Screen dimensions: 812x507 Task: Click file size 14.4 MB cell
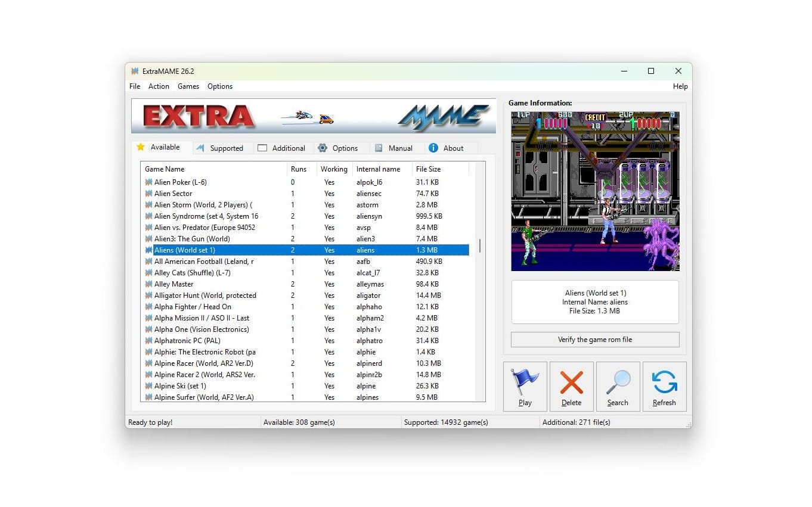pyautogui.click(x=428, y=296)
